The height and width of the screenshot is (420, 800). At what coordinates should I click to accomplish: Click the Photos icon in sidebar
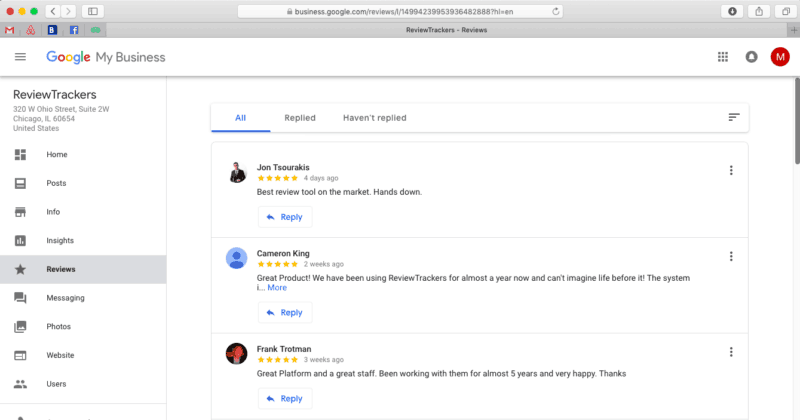tap(20, 327)
